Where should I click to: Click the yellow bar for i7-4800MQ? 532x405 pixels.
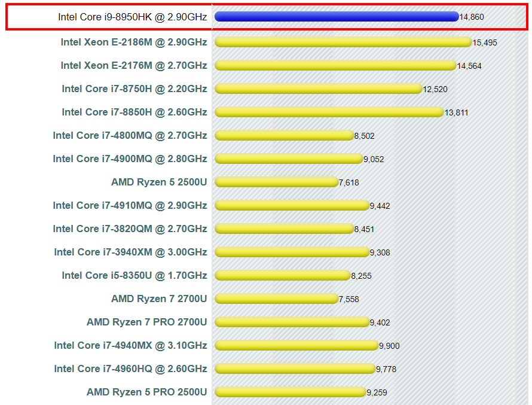(285, 135)
